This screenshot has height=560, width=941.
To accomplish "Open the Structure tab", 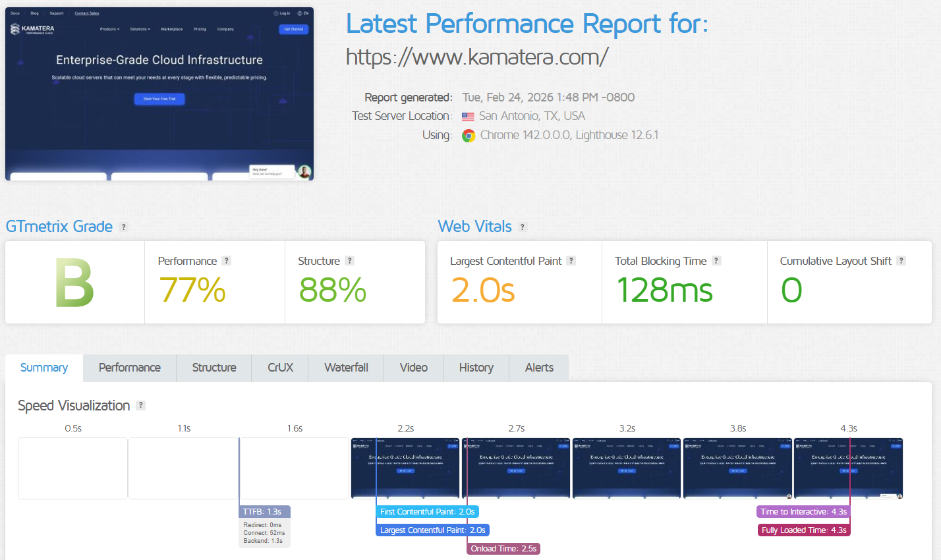I will pos(214,368).
